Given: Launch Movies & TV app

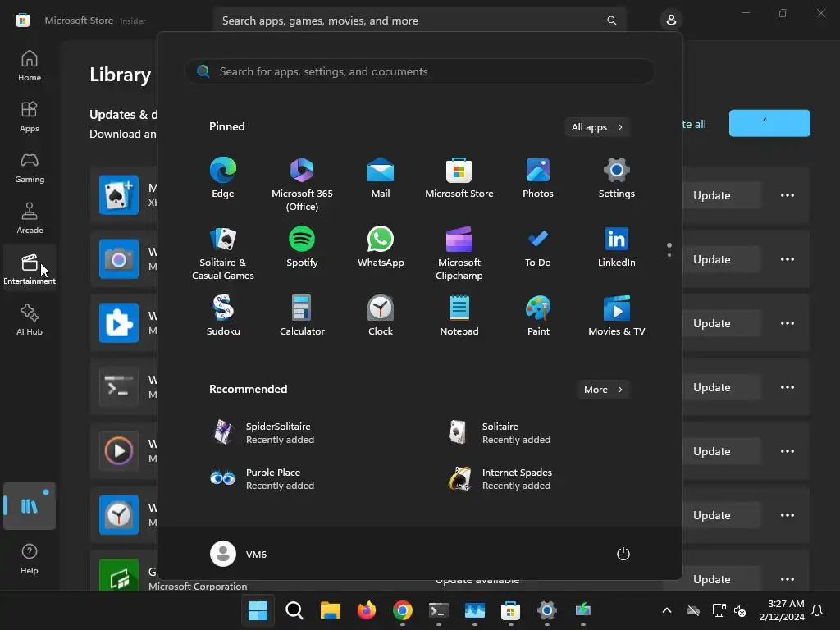Looking at the screenshot, I should 617,316.
